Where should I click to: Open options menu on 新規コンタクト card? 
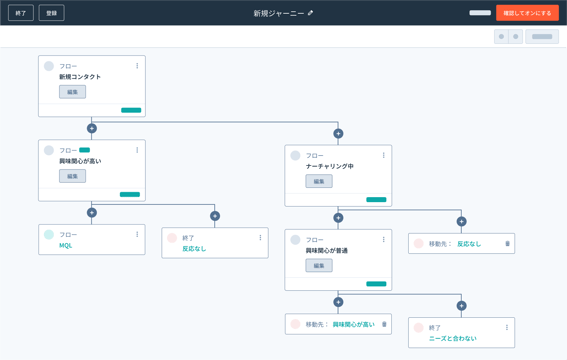pyautogui.click(x=137, y=66)
